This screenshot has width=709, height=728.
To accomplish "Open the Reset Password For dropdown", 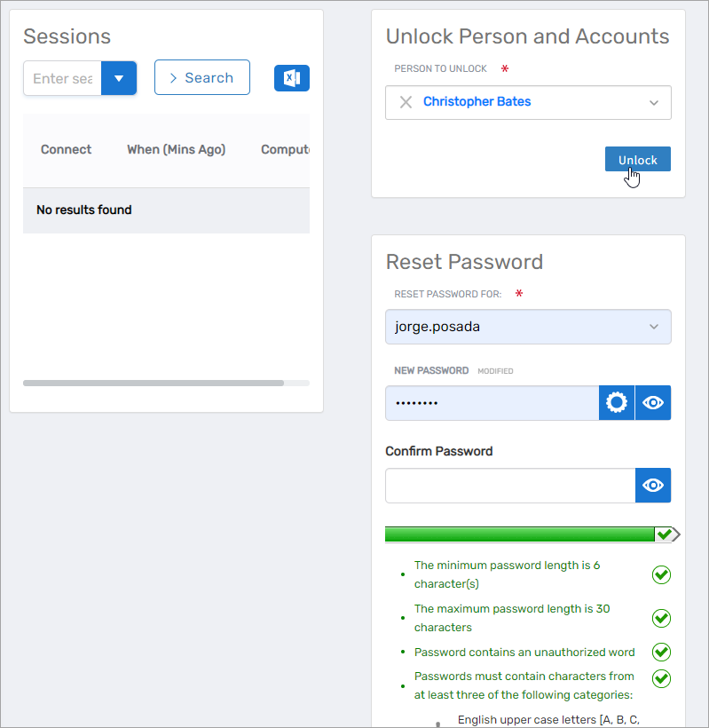I will coord(656,327).
